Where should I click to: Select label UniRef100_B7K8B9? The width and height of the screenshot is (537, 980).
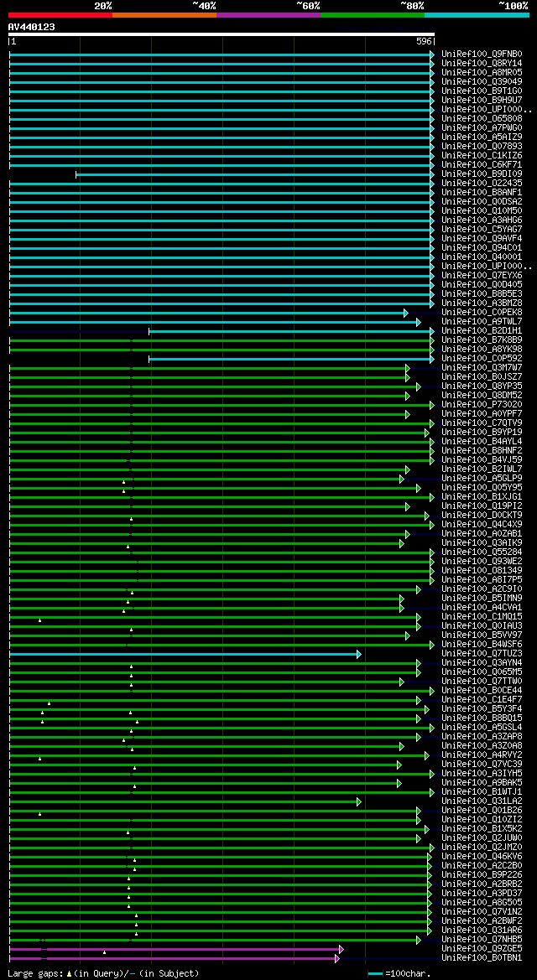tap(482, 340)
